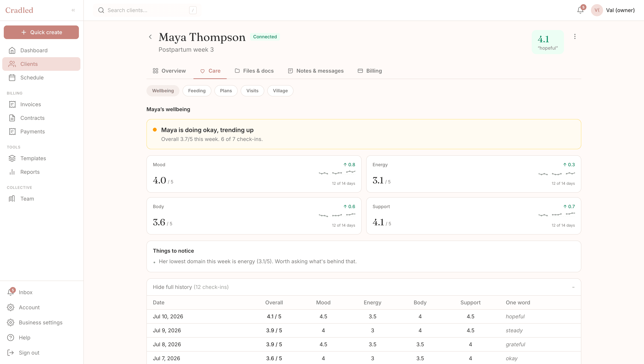The height and width of the screenshot is (364, 644).
Task: Open notifications bell in the top bar
Action: click(x=580, y=10)
